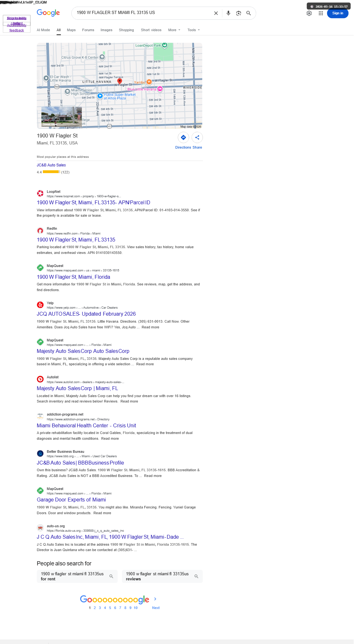Image resolution: width=358 pixels, height=644 pixels.
Task: Switch to Short videos tab
Action: 151,30
